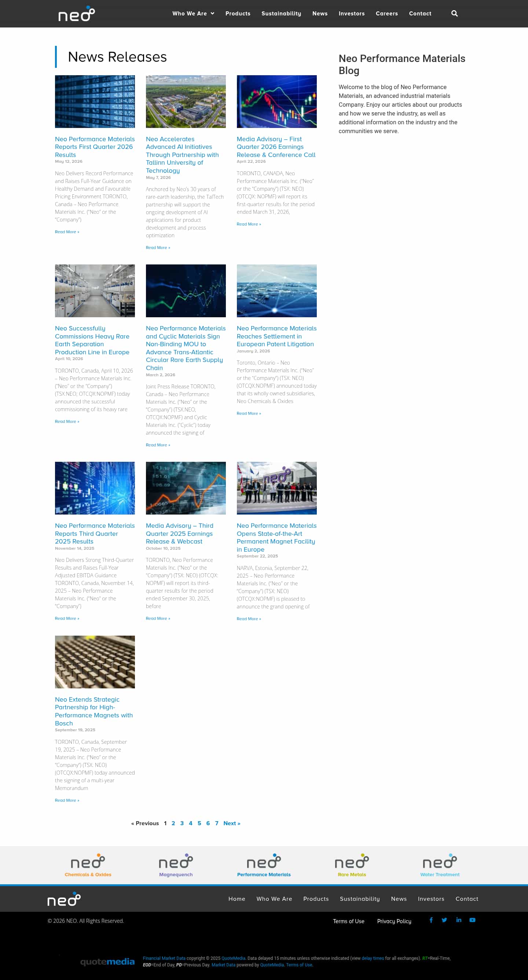The width and height of the screenshot is (528, 980).
Task: Open the Facebook icon in footer
Action: 431,920
